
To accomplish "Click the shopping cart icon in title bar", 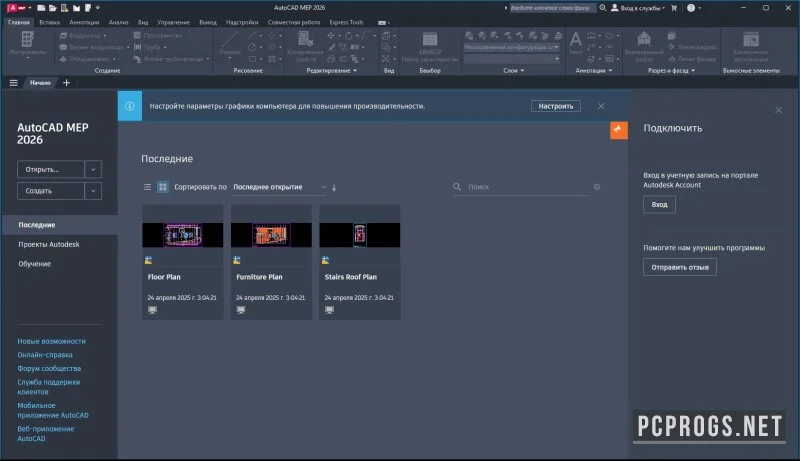I will tap(674, 8).
